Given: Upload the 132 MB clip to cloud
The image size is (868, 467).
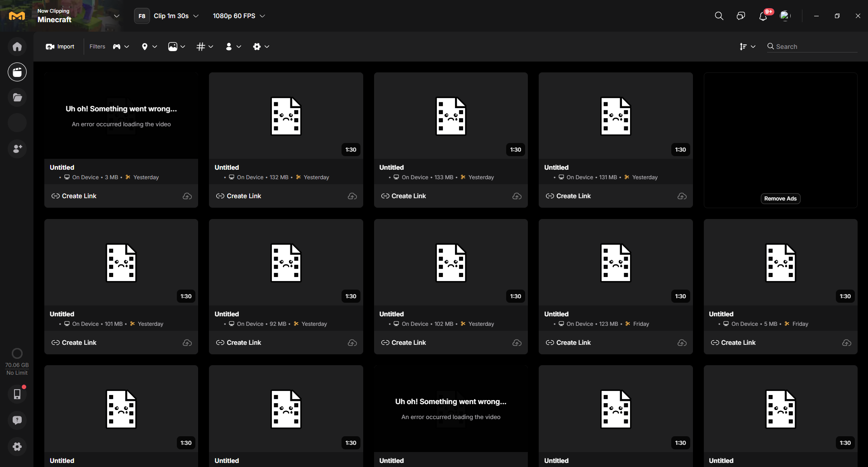Looking at the screenshot, I should (352, 196).
